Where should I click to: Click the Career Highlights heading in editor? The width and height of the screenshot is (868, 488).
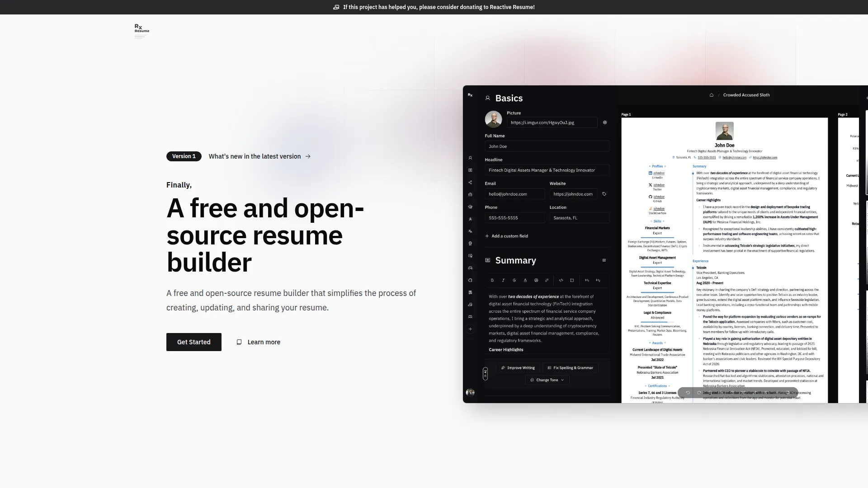[506, 350]
